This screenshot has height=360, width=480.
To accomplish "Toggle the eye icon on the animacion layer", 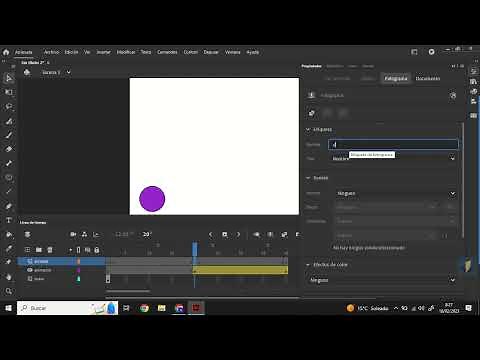I will point(30,270).
